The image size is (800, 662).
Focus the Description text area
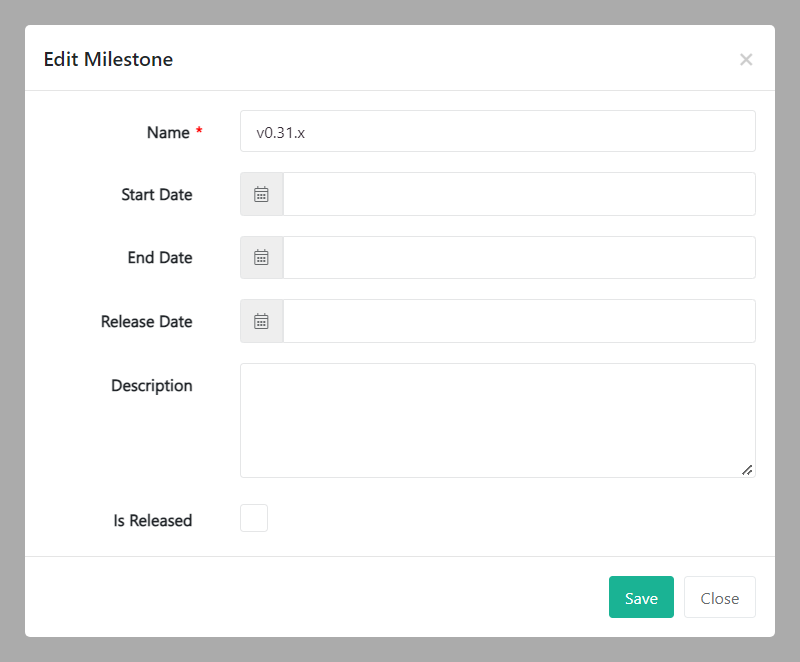pyautogui.click(x=497, y=420)
